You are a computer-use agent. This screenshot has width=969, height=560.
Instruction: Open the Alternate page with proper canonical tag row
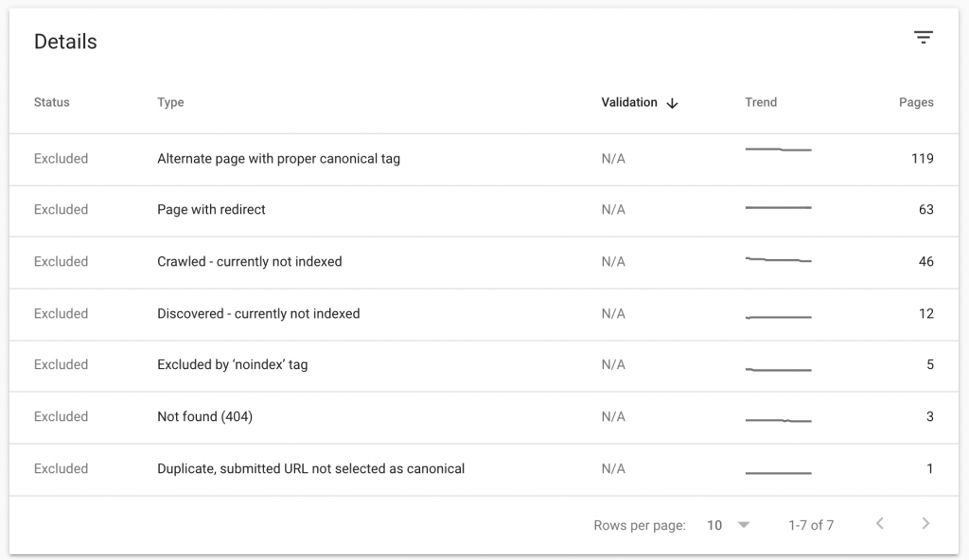[x=278, y=158]
